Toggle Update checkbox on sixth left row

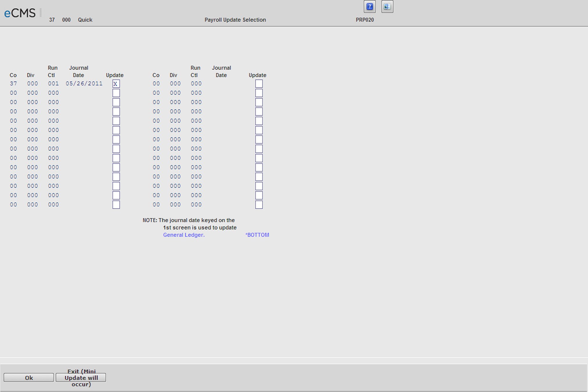115,130
